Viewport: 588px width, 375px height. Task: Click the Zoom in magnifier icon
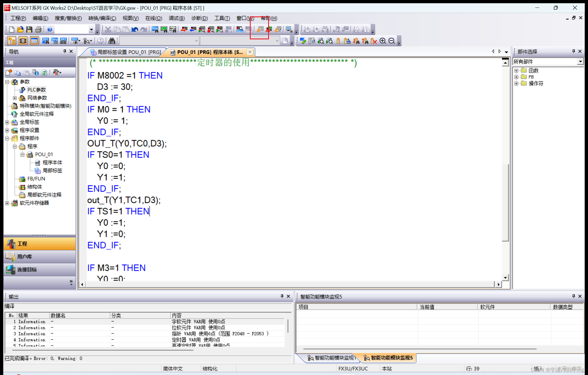383,41
